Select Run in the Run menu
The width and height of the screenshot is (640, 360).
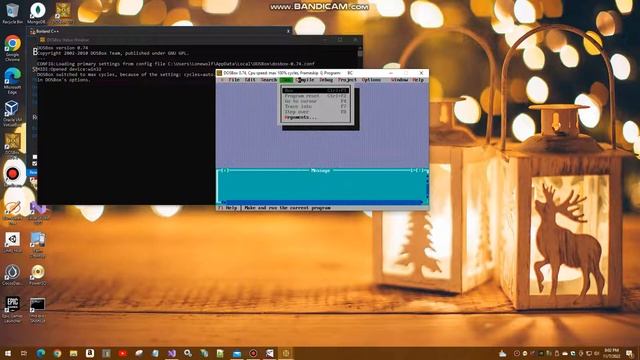click(316, 91)
